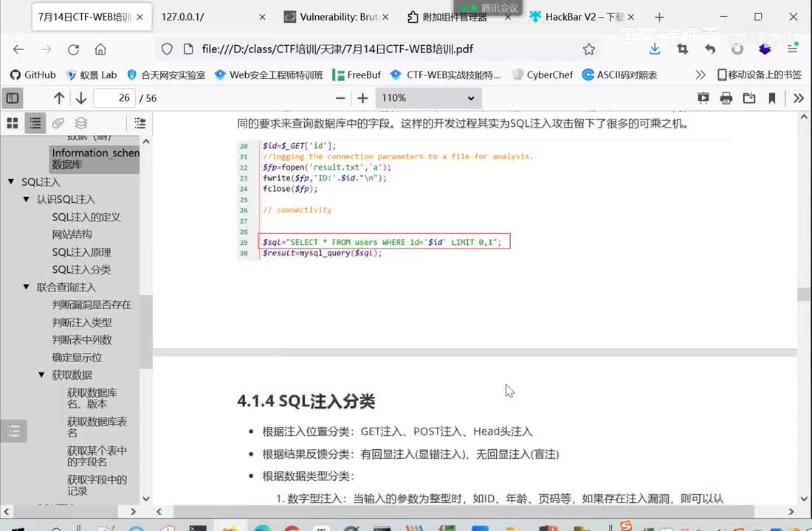This screenshot has width=812, height=531.
Task: Show thumbnails view in sidebar
Action: coord(13,123)
